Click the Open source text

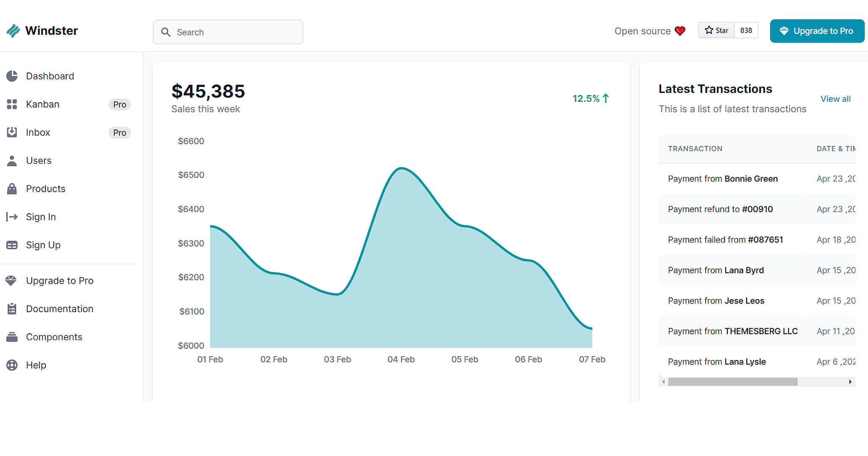coord(643,31)
